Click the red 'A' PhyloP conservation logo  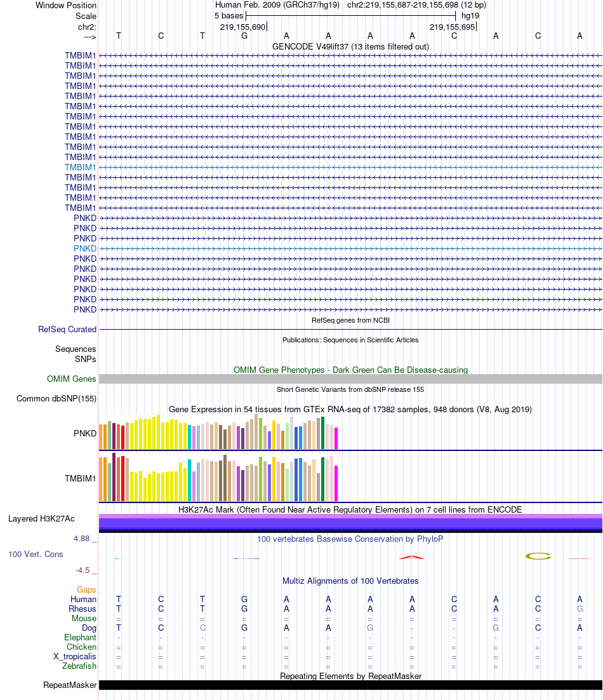click(412, 557)
